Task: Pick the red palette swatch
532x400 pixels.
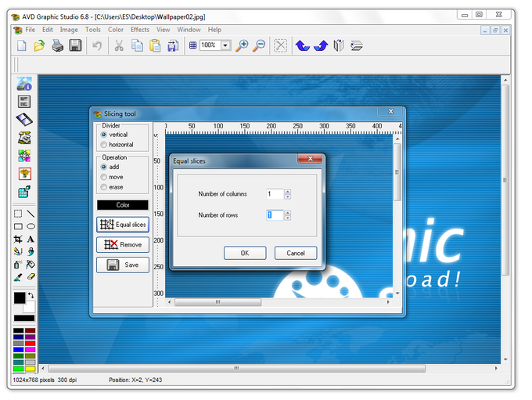Action: [31, 344]
